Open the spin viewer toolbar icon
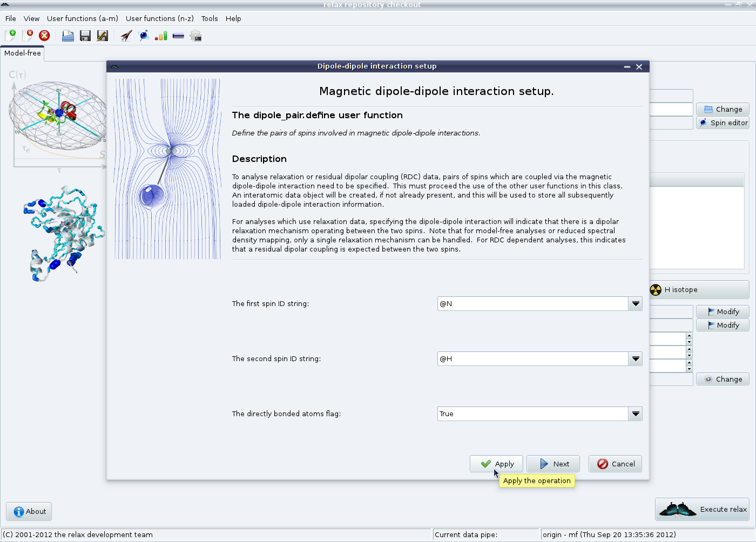Image resolution: width=756 pixels, height=542 pixels. pyautogui.click(x=144, y=36)
